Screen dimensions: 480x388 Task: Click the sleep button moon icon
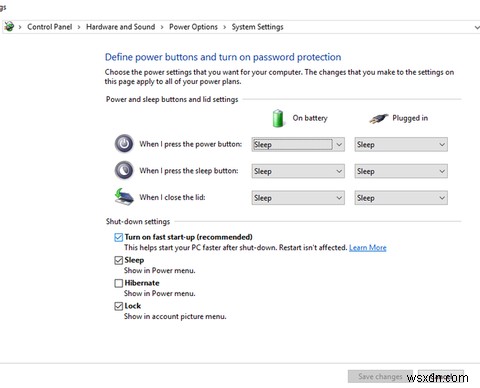pos(124,170)
